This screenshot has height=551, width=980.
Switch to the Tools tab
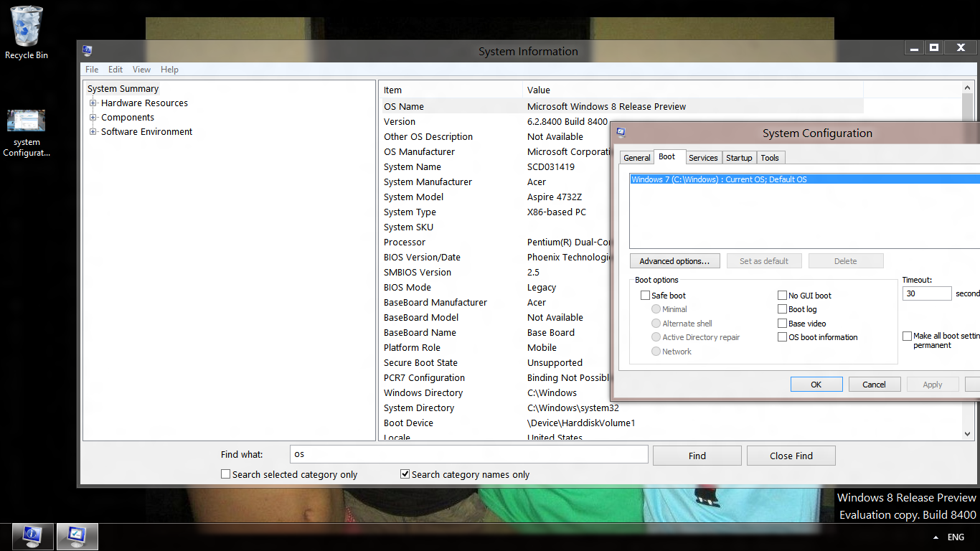pos(770,158)
